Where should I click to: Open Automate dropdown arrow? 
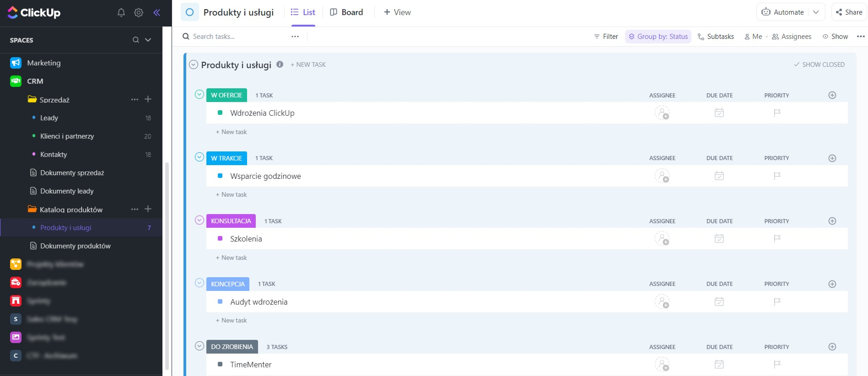click(x=816, y=12)
